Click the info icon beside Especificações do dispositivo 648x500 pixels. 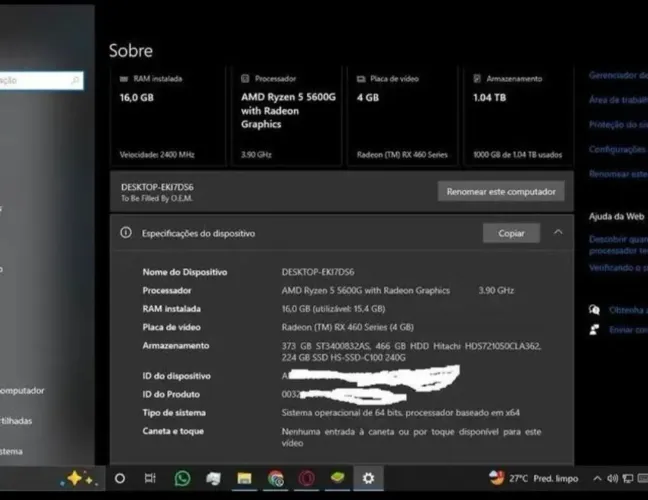pyautogui.click(x=126, y=233)
